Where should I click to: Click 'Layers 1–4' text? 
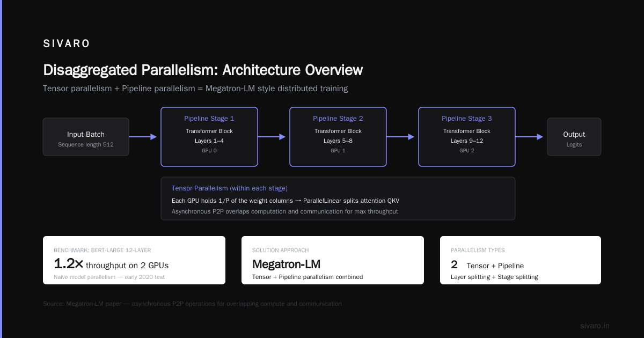[209, 141]
